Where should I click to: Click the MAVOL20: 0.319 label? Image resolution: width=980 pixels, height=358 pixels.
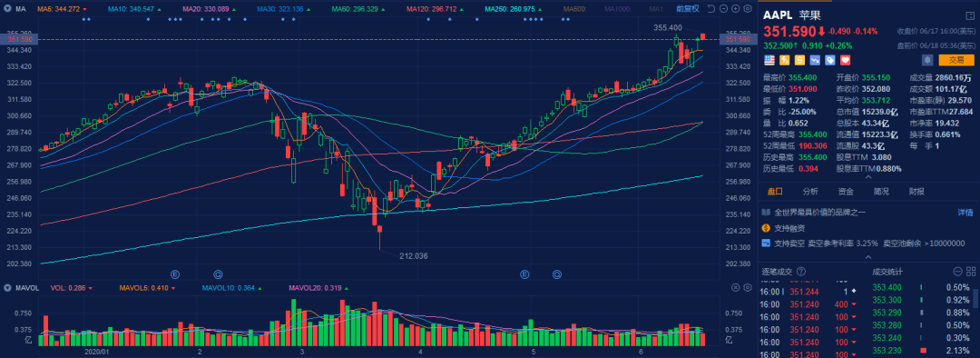pyautogui.click(x=316, y=288)
